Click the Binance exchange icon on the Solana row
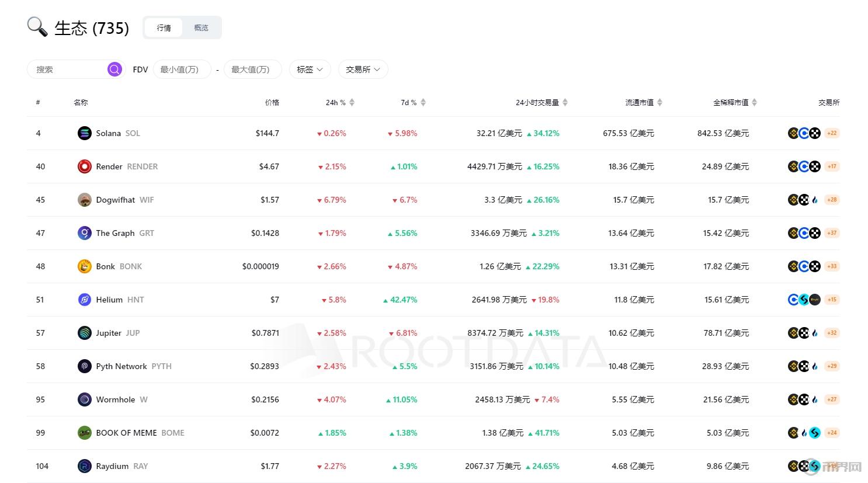This screenshot has height=483, width=868. pos(793,133)
